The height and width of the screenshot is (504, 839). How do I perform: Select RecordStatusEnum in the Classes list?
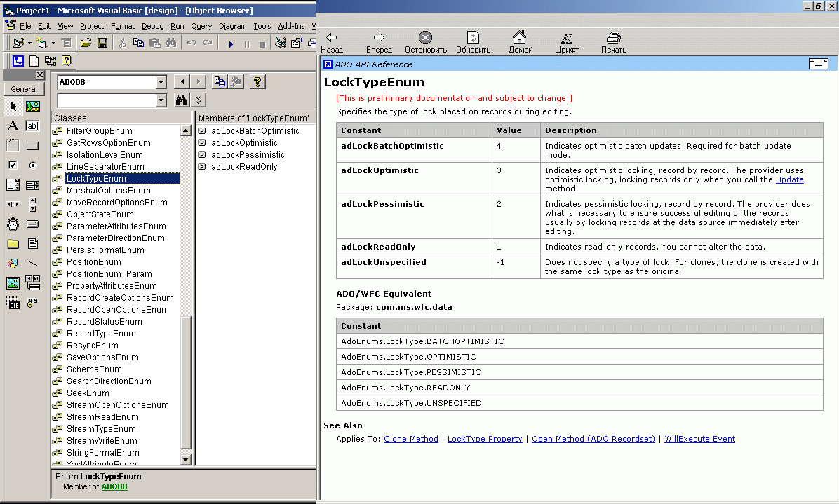pyautogui.click(x=105, y=322)
